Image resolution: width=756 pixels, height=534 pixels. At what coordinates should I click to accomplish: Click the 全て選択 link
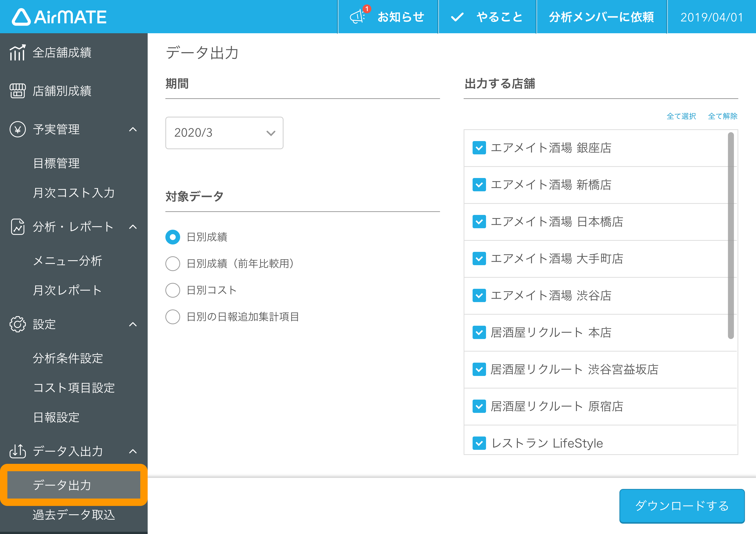(681, 116)
